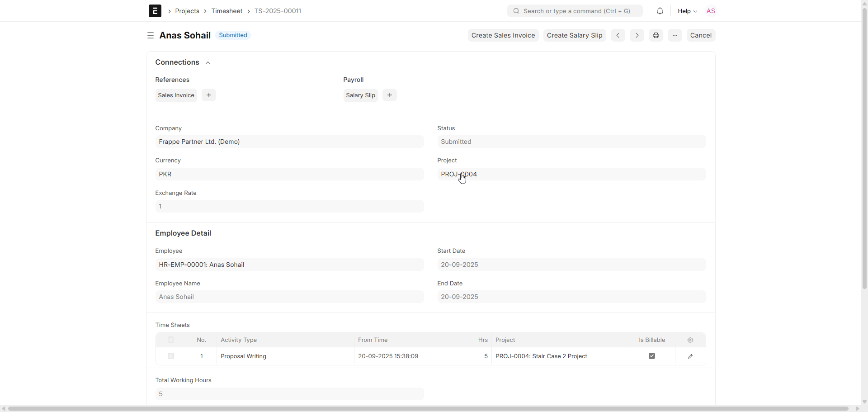Open the notifications bell
The height and width of the screenshot is (412, 868).
point(660,11)
